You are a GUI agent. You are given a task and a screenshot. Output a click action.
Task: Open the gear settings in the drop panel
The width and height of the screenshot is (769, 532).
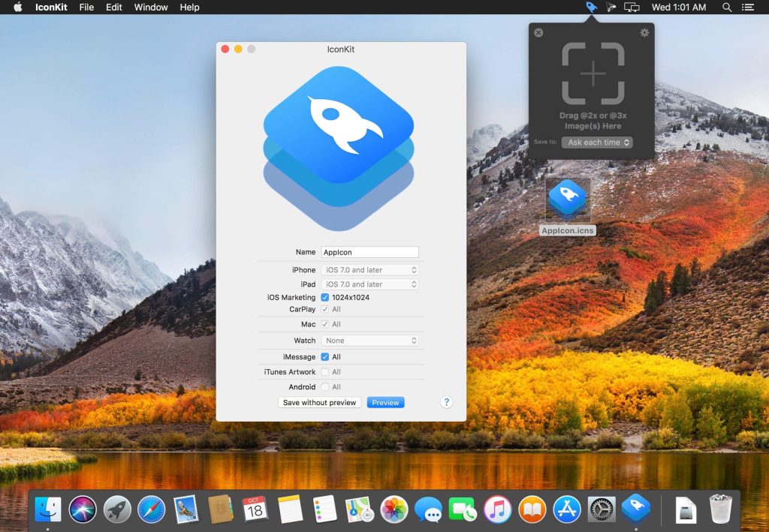(x=644, y=33)
